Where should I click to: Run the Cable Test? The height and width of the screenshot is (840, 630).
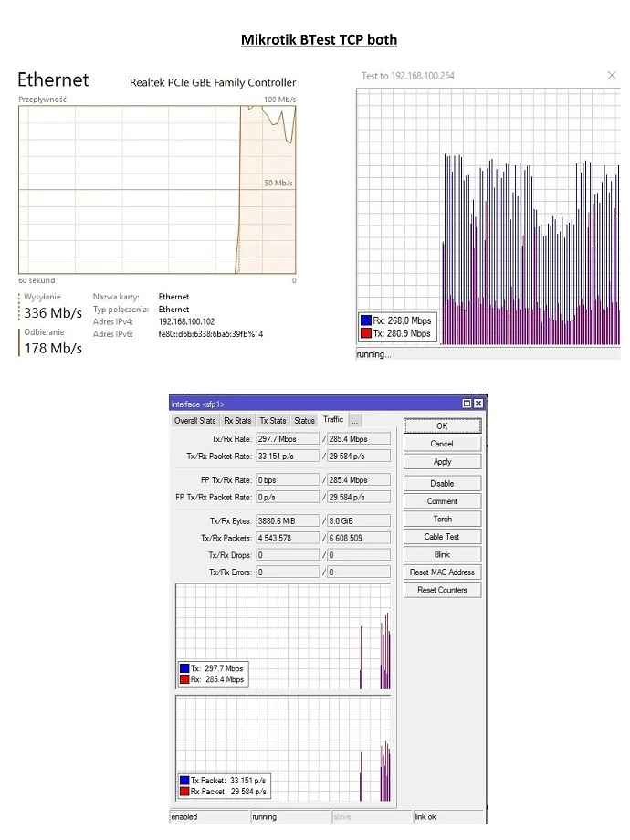click(x=442, y=537)
